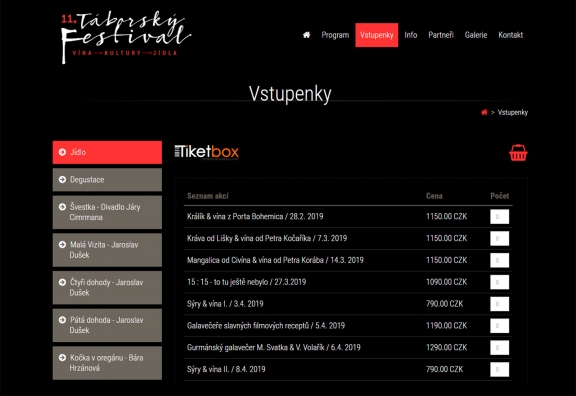576x396 pixels.
Task: Click quantity field for Galavečeře slavných filmových receptů
Action: [500, 326]
